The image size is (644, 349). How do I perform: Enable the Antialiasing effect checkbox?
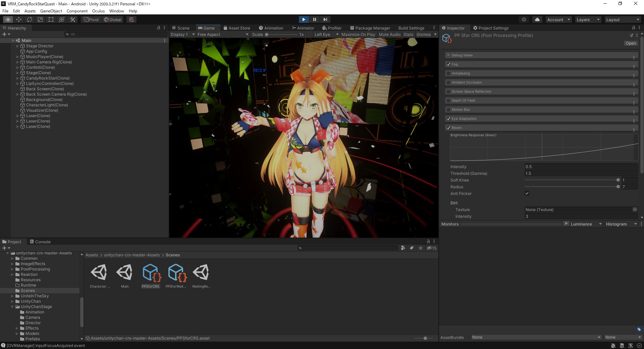[448, 73]
